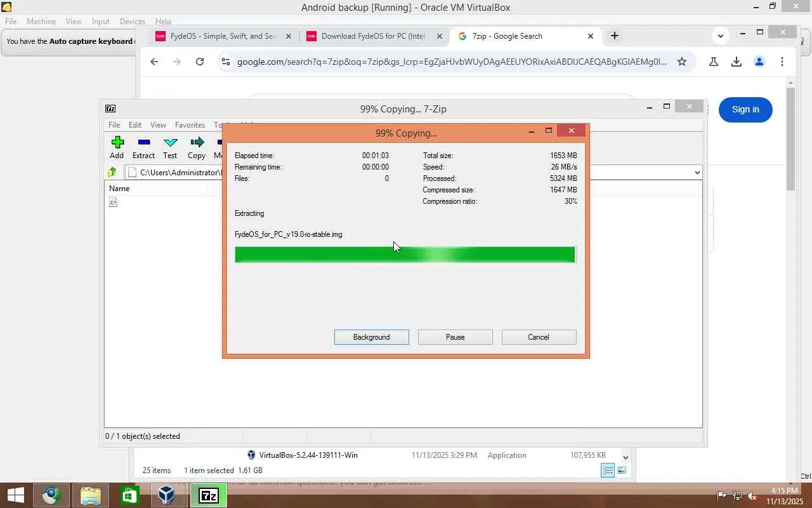
Task: Open the Windows Start button
Action: [16, 495]
